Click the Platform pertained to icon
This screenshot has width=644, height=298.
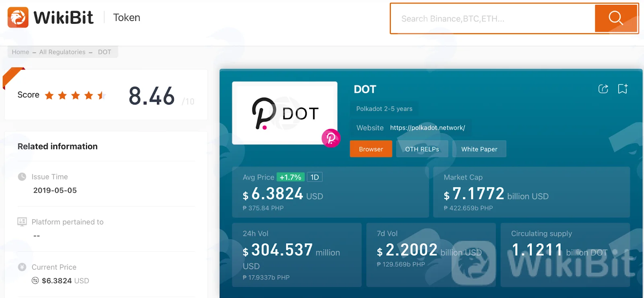click(22, 222)
